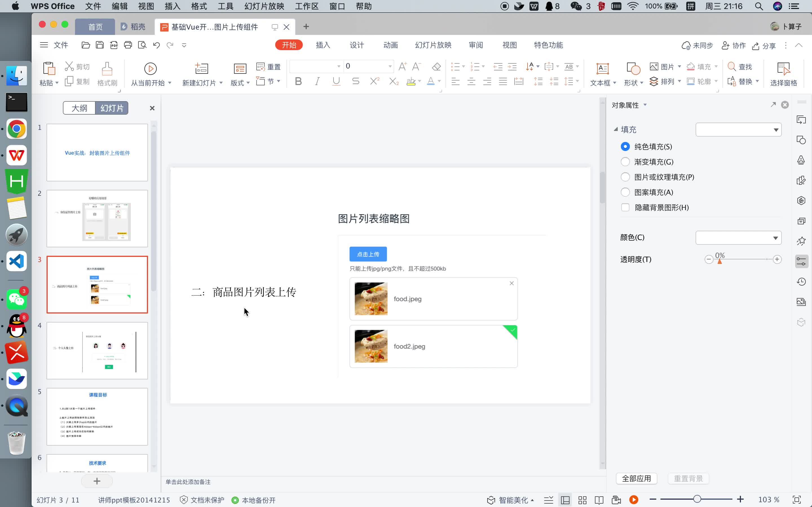Image resolution: width=812 pixels, height=507 pixels.
Task: Open version history in the right sidebar
Action: pos(802,281)
